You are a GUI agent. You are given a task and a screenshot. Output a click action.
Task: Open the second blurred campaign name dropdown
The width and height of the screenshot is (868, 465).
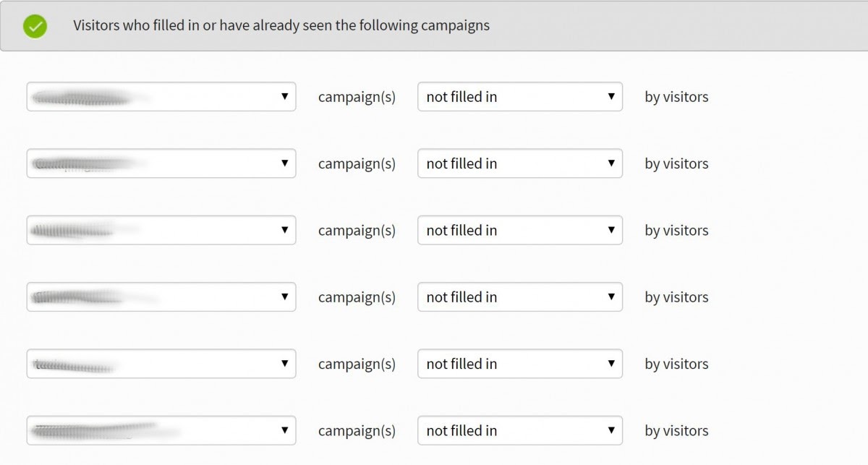pyautogui.click(x=161, y=163)
